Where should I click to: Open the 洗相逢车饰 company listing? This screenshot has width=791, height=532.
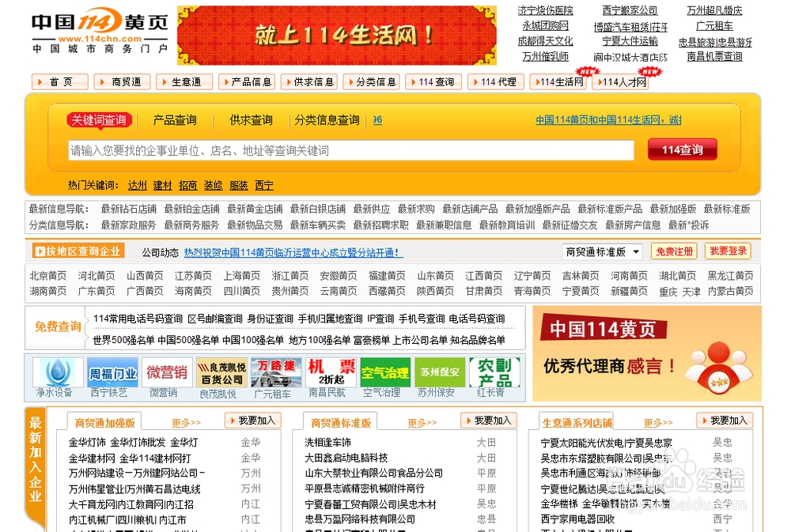(328, 443)
